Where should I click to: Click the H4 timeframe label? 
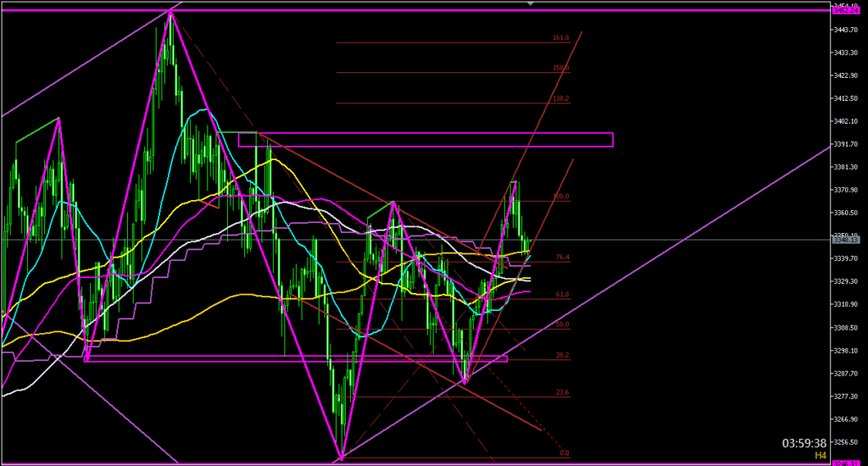pos(821,456)
